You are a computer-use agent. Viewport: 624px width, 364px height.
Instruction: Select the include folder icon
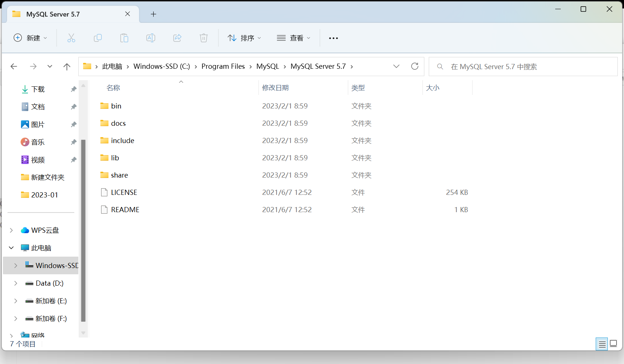[104, 140]
